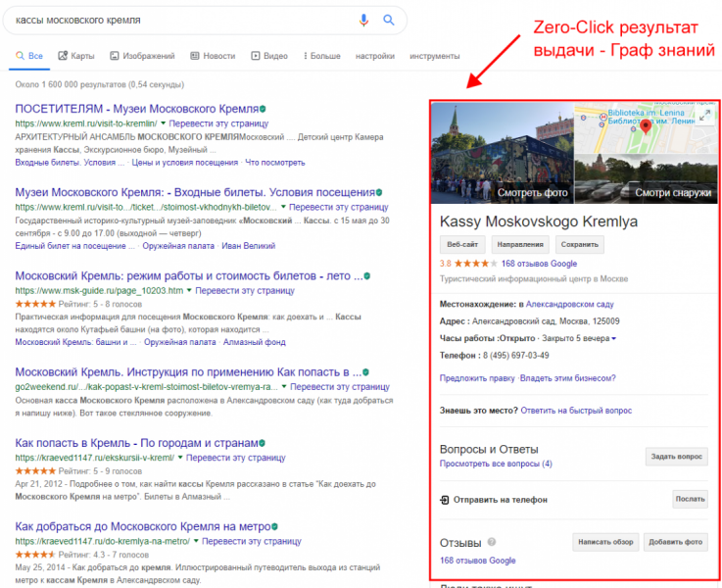Open the Изображений tab
722x588 pixels.
point(142,56)
